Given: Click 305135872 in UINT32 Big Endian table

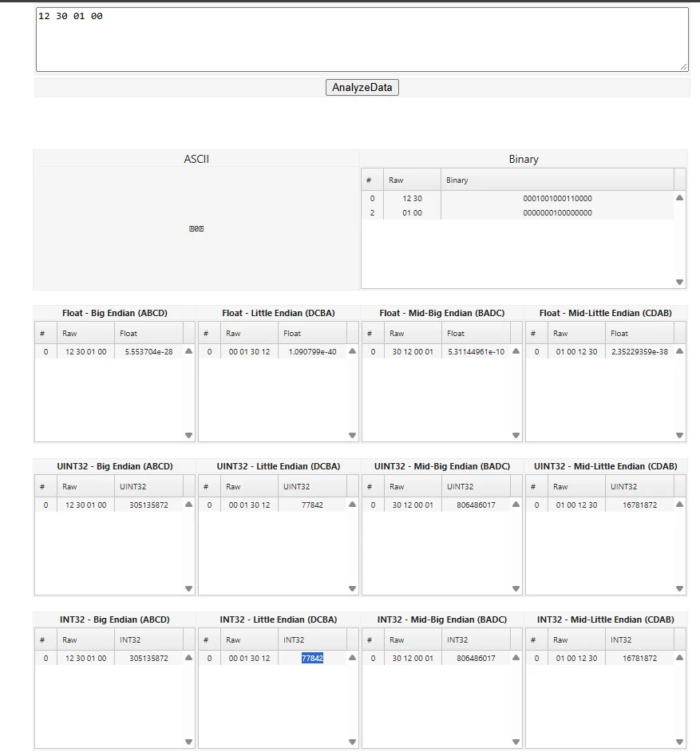Looking at the screenshot, I should click(x=148, y=505).
